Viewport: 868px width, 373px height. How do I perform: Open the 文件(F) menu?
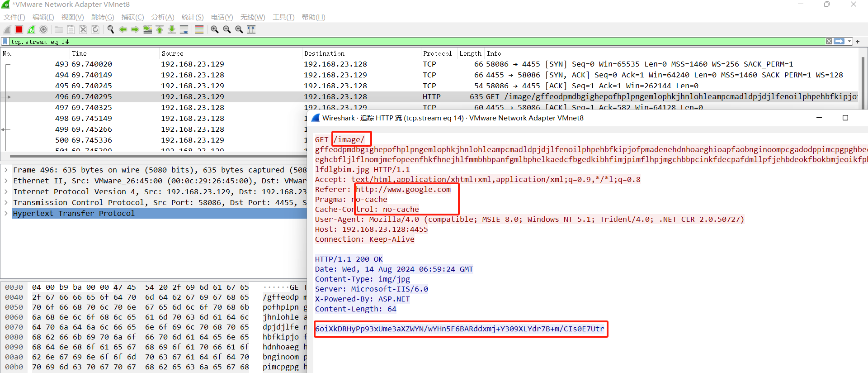[14, 17]
